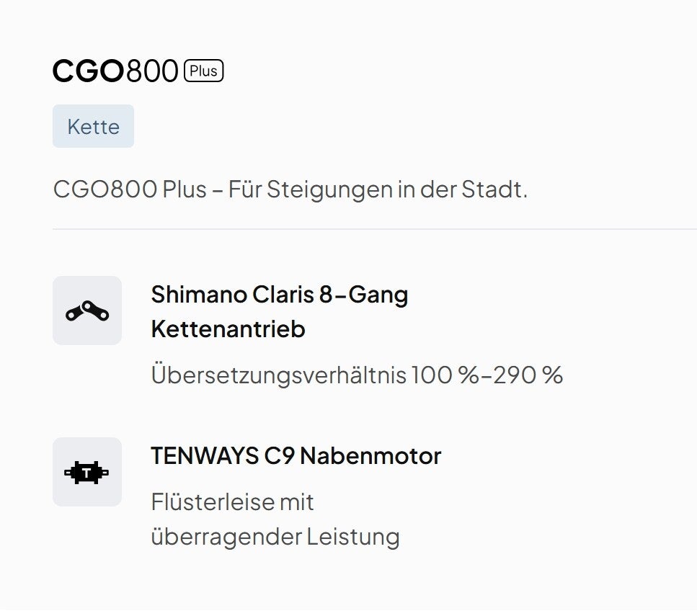Select the Kette tag
The image size is (697, 616).
[93, 127]
